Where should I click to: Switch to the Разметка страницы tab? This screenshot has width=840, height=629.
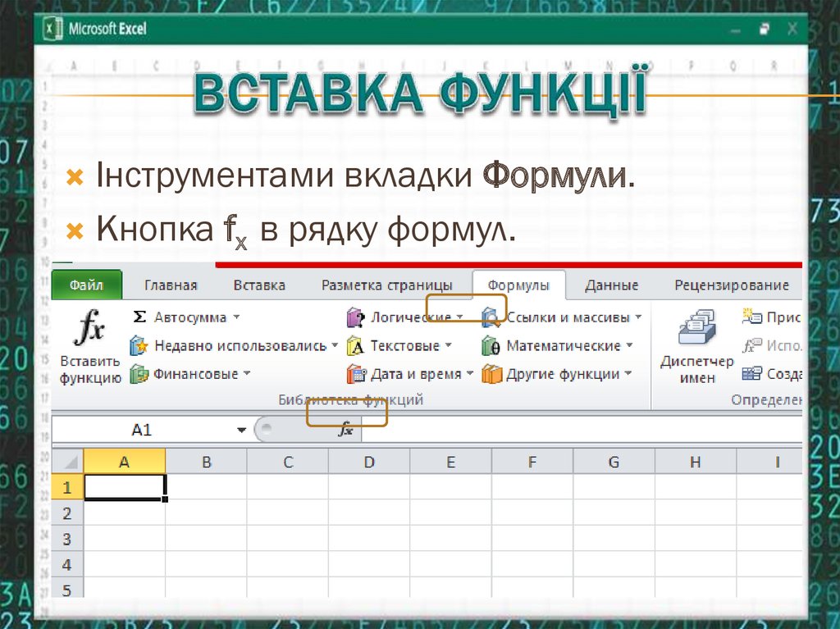coord(387,285)
